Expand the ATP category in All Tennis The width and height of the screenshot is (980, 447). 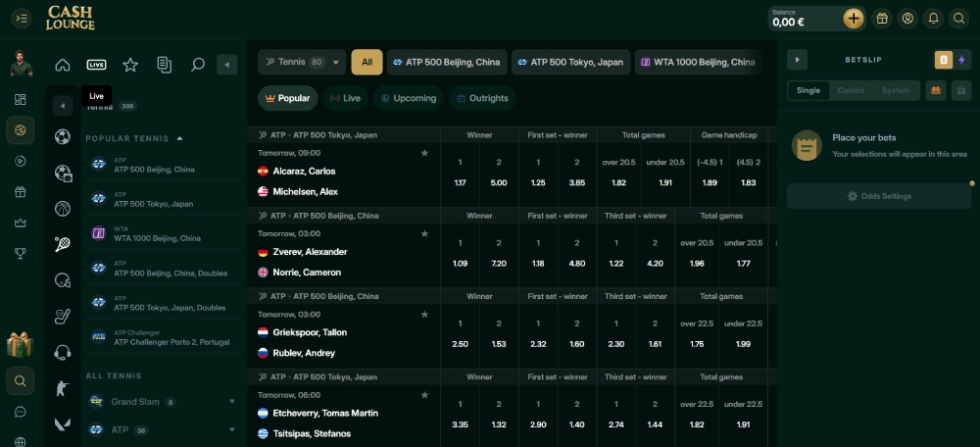click(x=232, y=429)
